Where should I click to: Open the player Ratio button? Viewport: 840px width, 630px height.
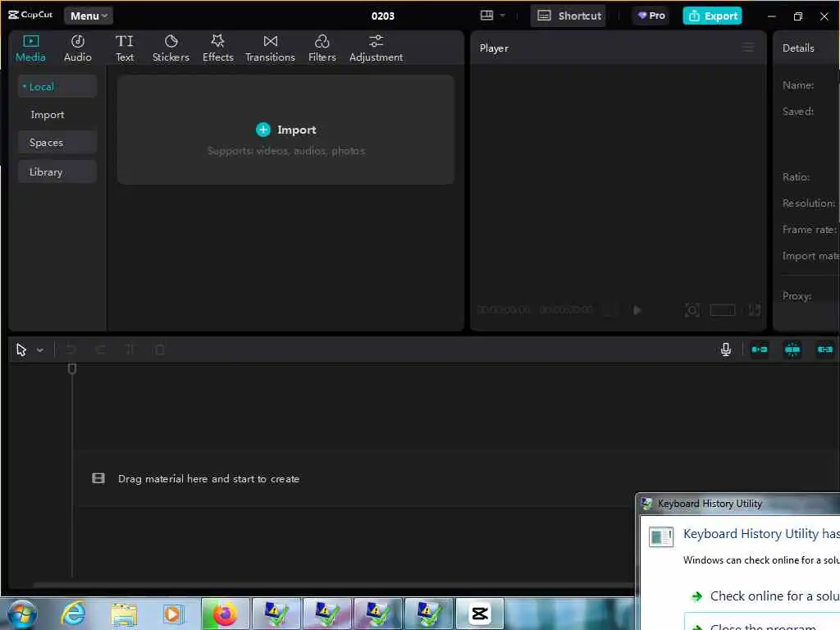tap(722, 309)
